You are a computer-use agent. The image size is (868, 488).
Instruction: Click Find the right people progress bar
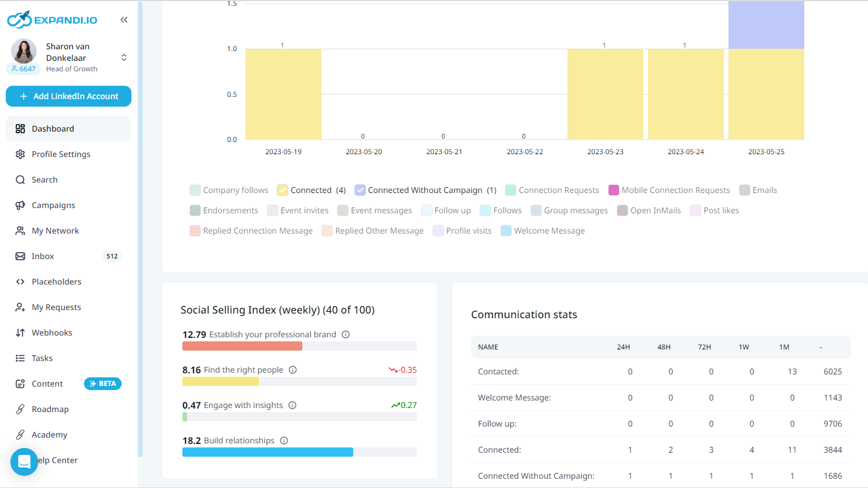point(299,381)
